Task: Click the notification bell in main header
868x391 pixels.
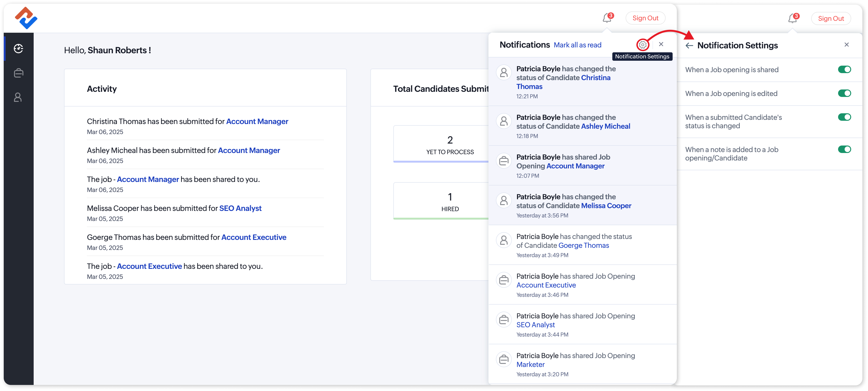Action: pyautogui.click(x=607, y=18)
